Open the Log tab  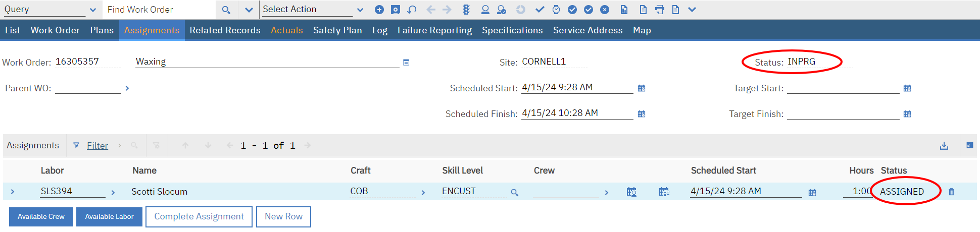pyautogui.click(x=380, y=30)
